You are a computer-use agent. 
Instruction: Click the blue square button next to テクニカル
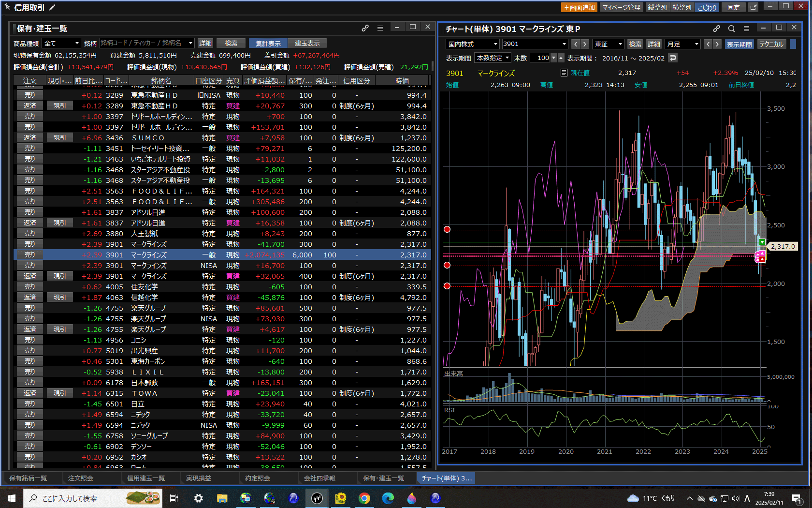[x=793, y=44]
